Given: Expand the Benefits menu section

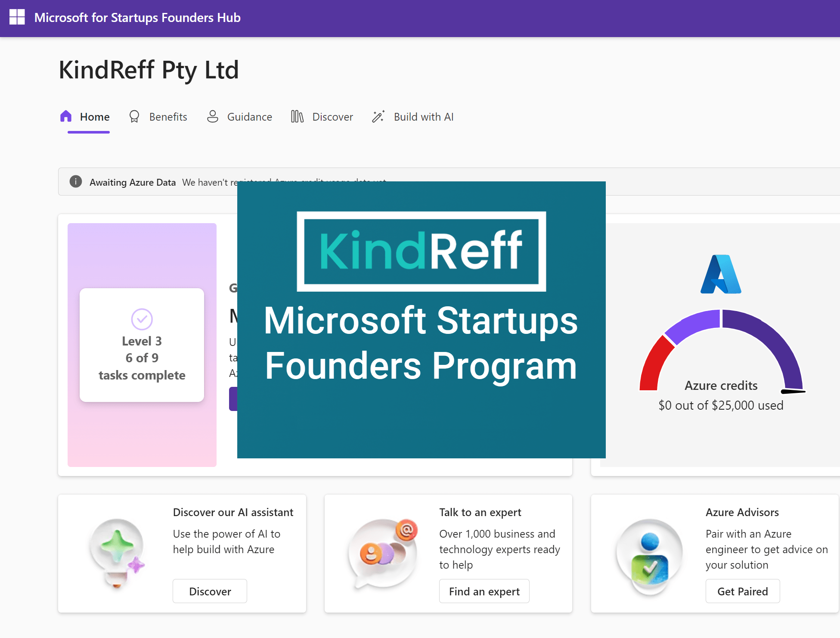Looking at the screenshot, I should 168,117.
